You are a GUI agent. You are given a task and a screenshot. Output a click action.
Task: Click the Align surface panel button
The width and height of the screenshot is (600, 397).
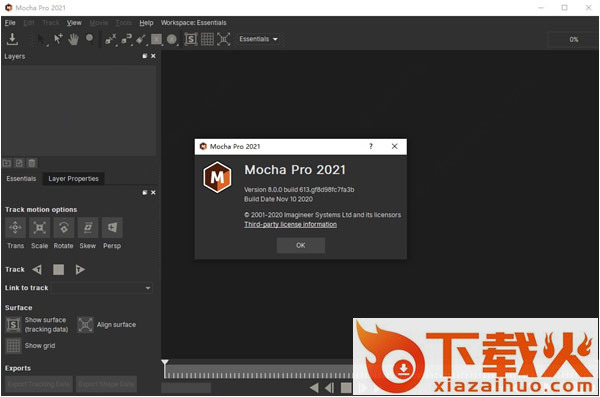coord(85,325)
